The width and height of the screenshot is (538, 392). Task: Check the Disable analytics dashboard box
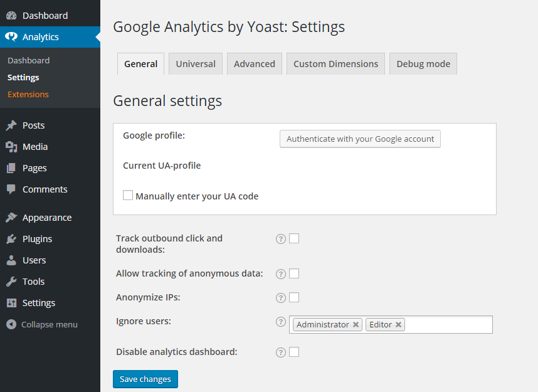pos(294,352)
